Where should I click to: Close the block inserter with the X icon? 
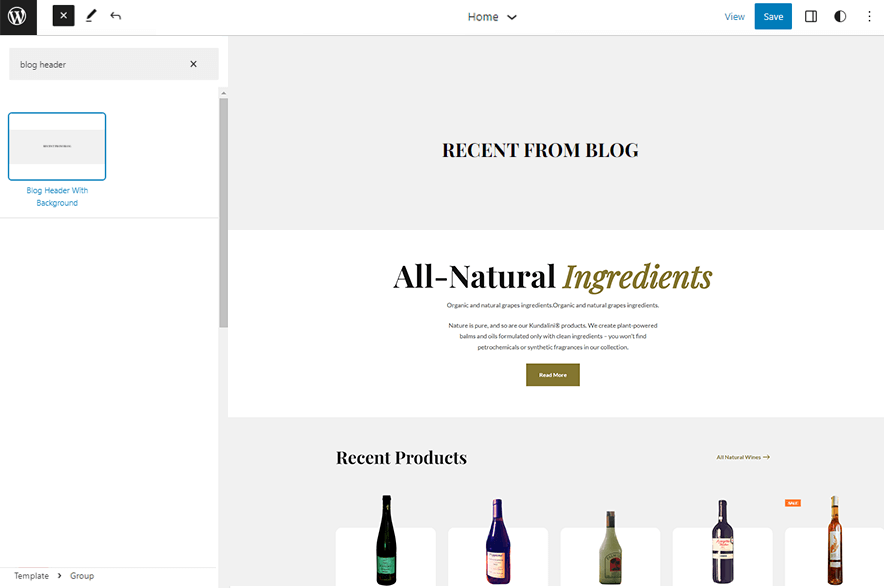click(63, 15)
